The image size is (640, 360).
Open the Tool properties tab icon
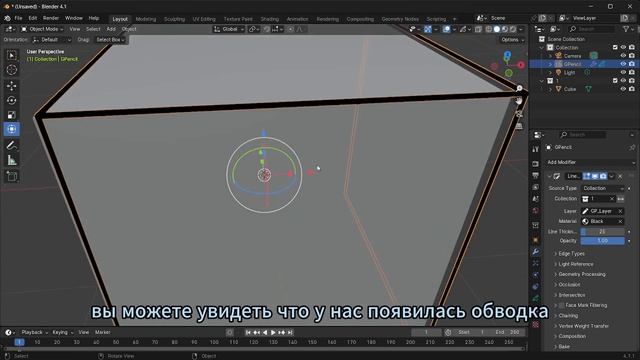(x=536, y=150)
